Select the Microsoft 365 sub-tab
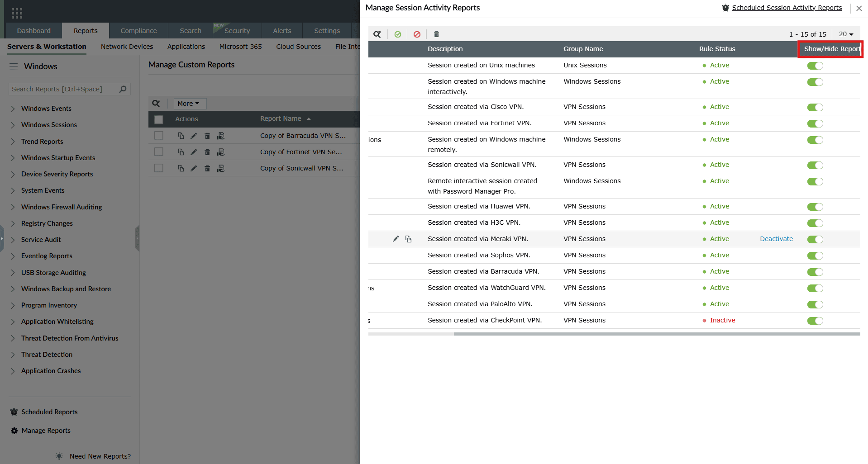 (241, 47)
